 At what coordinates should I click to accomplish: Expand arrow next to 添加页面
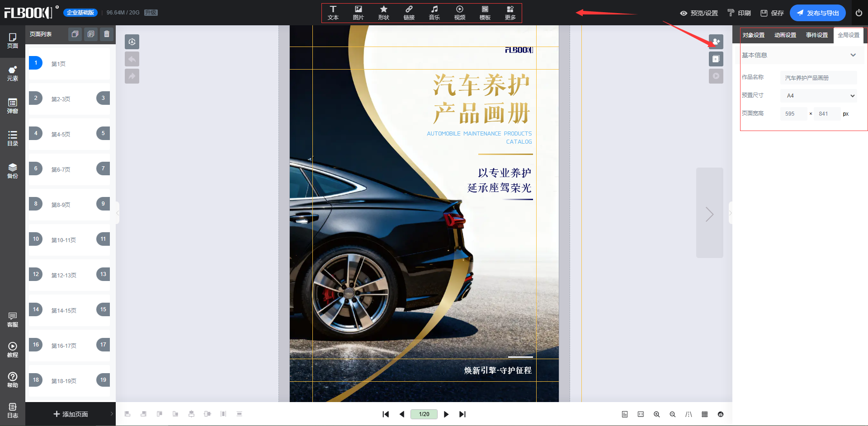(x=112, y=414)
